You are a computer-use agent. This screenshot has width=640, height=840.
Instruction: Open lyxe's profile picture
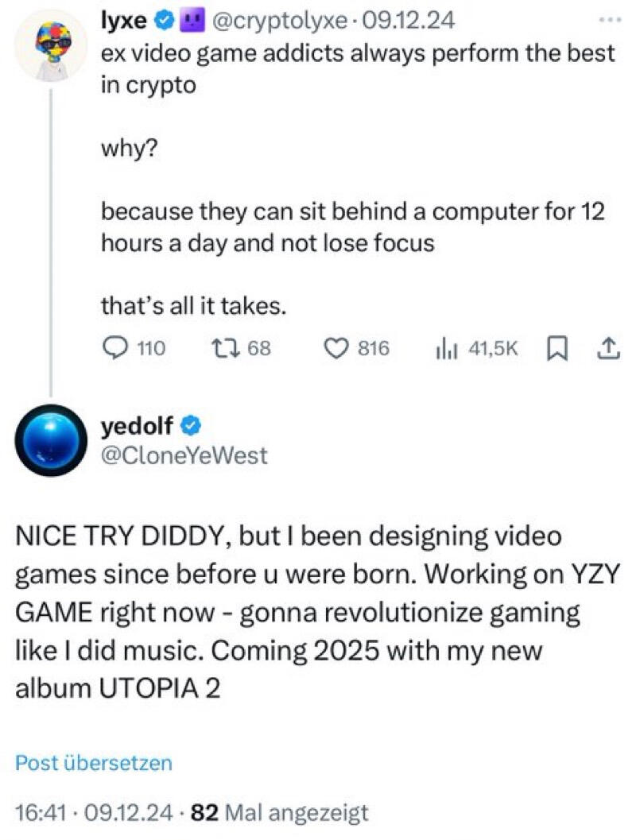tap(50, 47)
